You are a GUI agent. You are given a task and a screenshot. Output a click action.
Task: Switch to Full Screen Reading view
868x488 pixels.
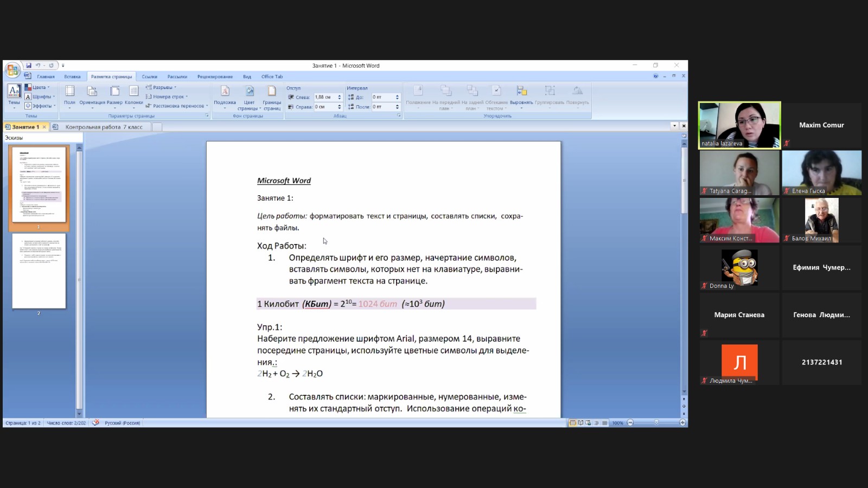(x=580, y=423)
